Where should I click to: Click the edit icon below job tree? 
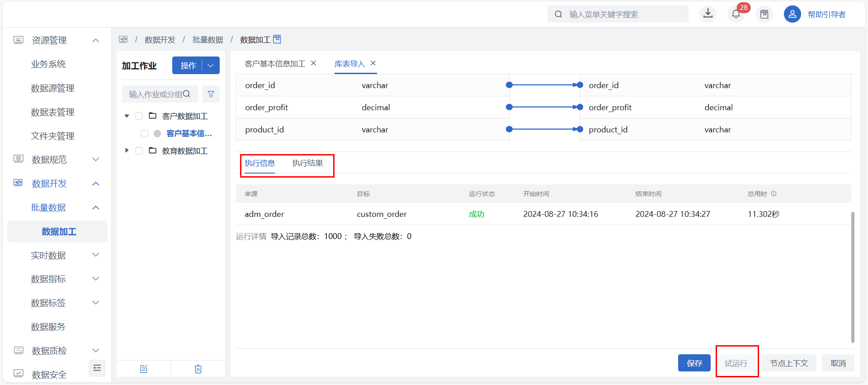tap(144, 369)
